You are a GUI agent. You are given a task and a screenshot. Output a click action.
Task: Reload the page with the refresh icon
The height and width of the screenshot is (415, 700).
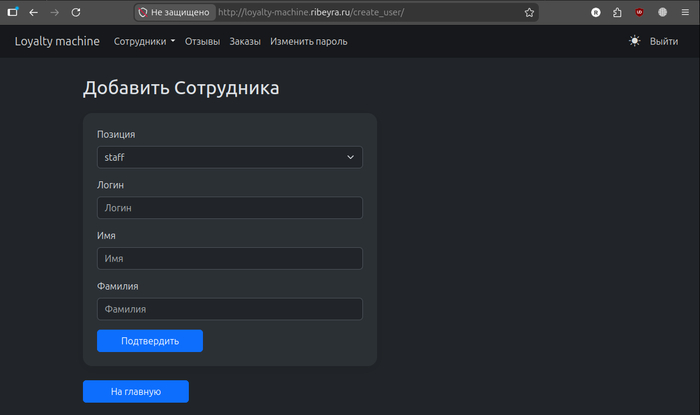pyautogui.click(x=77, y=13)
